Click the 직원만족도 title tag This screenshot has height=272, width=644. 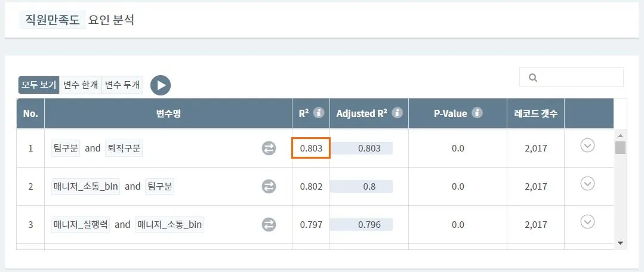pyautogui.click(x=53, y=20)
